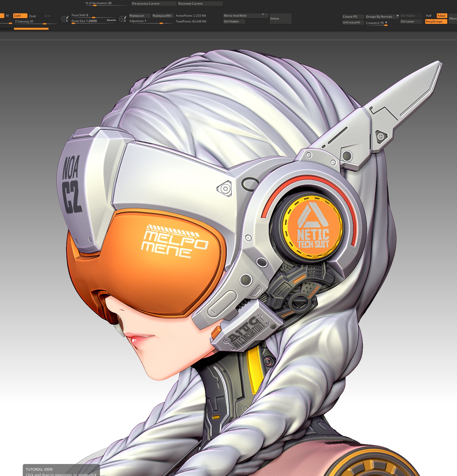Click the Crease PG button
This screenshot has height=476, width=457.
click(x=353, y=17)
